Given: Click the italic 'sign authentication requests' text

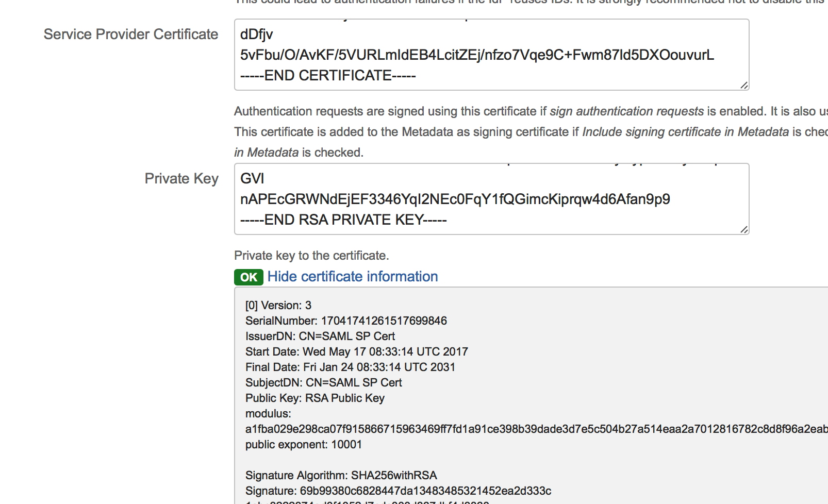Looking at the screenshot, I should click(x=626, y=111).
